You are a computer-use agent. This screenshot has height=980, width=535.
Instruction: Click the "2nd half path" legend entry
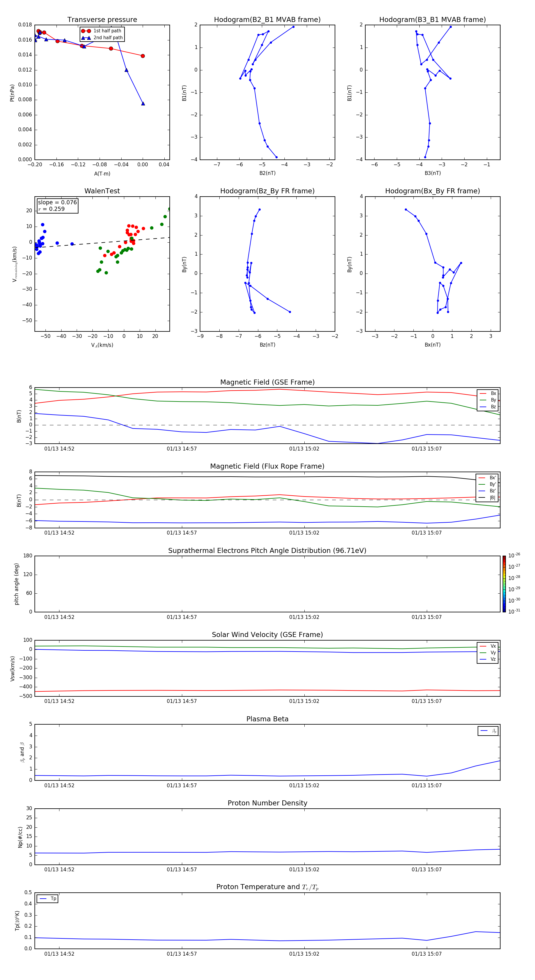tap(102, 38)
